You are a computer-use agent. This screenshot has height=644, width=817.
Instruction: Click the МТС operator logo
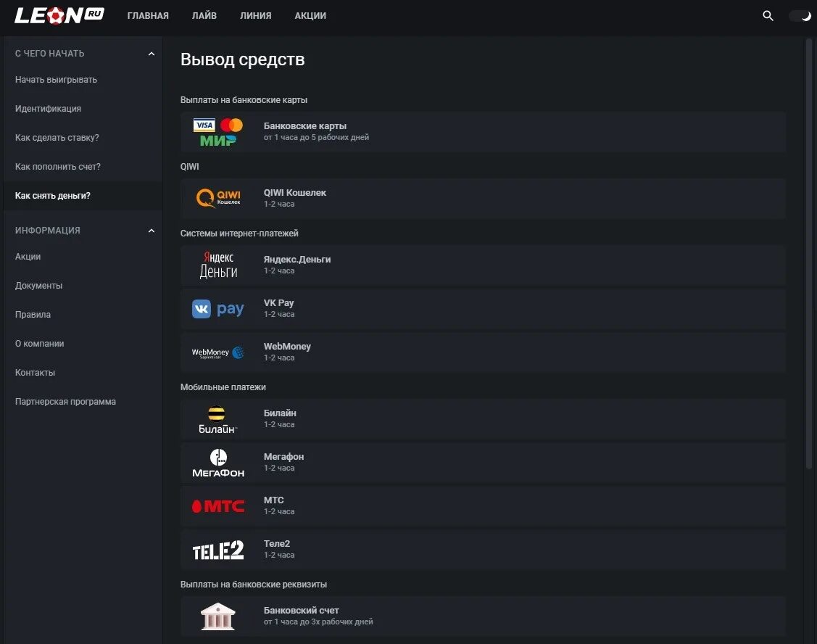pos(217,506)
